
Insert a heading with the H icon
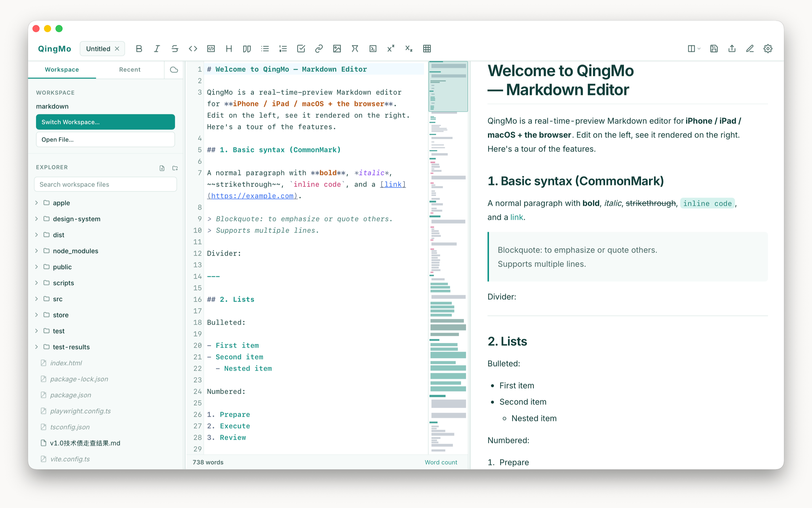(229, 49)
